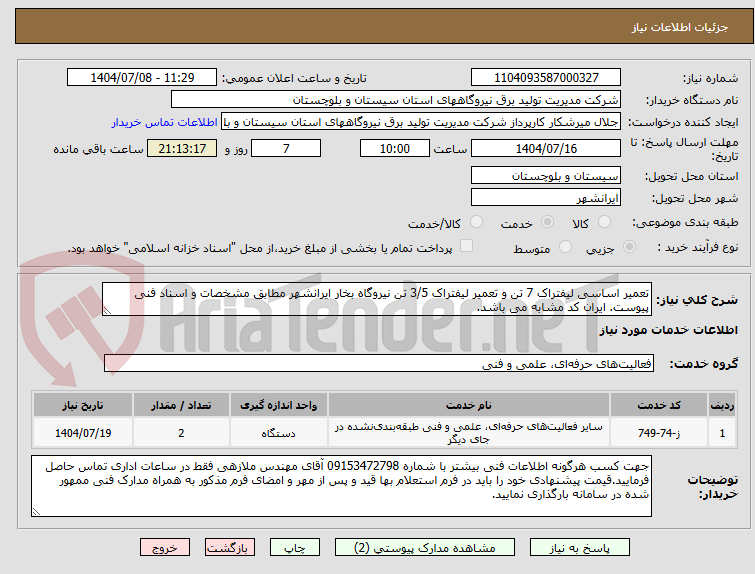Screen dimensions: 755x574
Task: Select the کالا/خدمت radio option
Action: [476, 222]
